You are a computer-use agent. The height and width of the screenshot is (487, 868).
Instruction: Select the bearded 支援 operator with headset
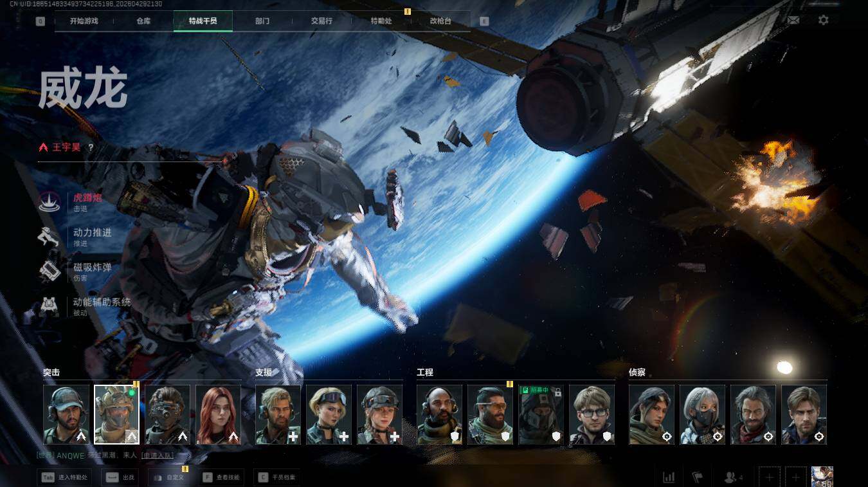pyautogui.click(x=278, y=414)
